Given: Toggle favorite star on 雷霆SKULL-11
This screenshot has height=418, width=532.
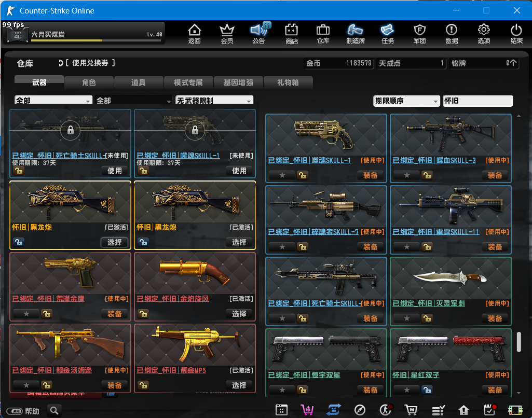Looking at the screenshot, I should [x=406, y=247].
